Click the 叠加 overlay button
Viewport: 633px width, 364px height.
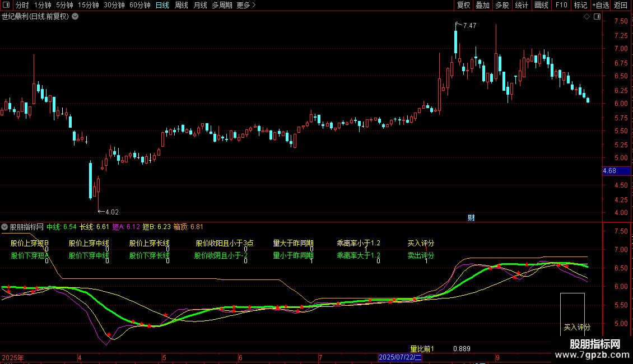pyautogui.click(x=482, y=5)
